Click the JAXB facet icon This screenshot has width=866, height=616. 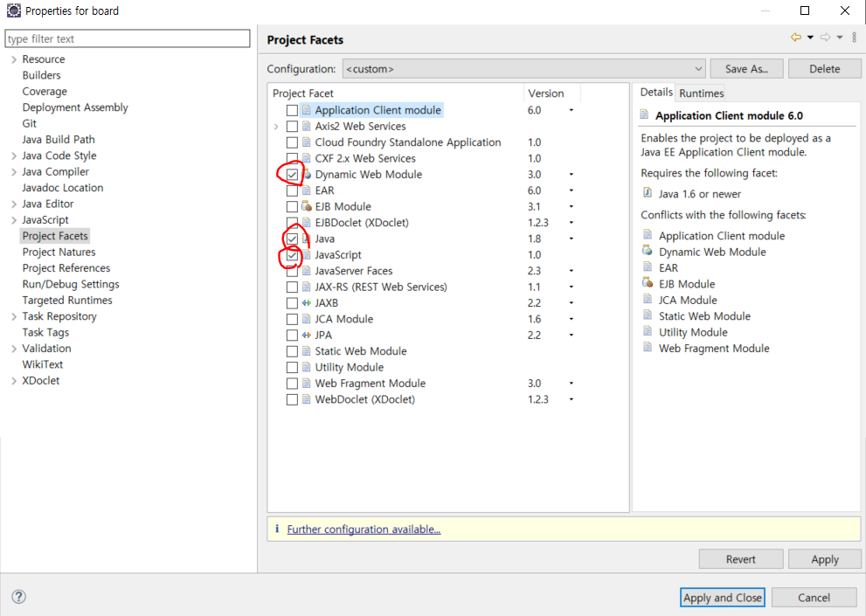307,303
